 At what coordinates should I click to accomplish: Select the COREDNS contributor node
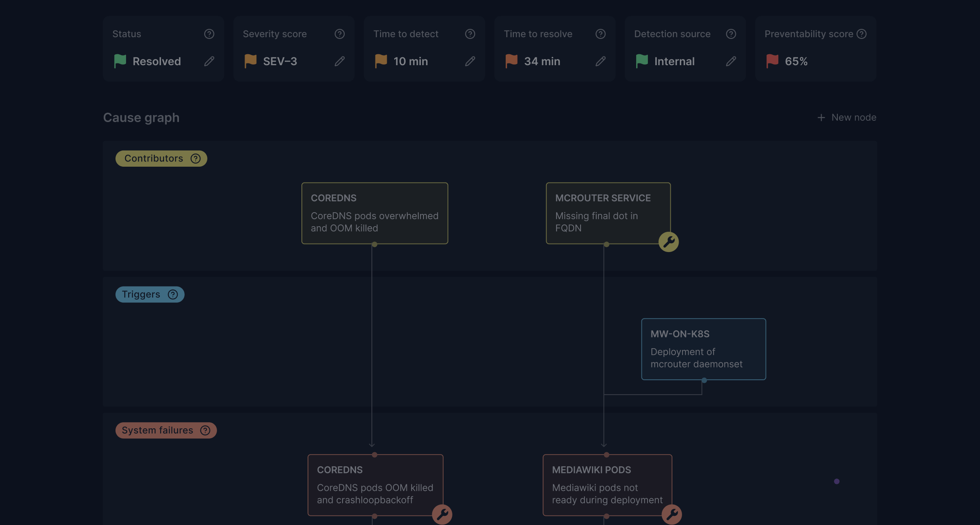[x=374, y=213]
